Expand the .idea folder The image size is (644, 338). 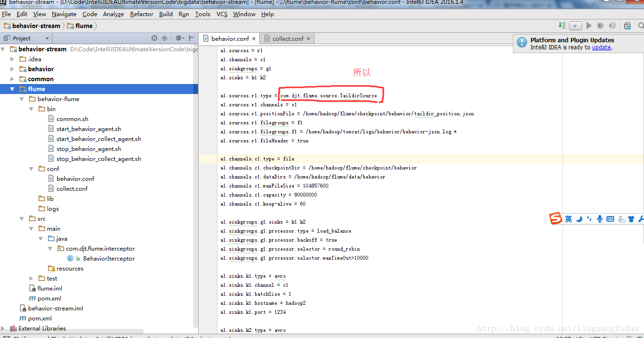click(x=12, y=59)
